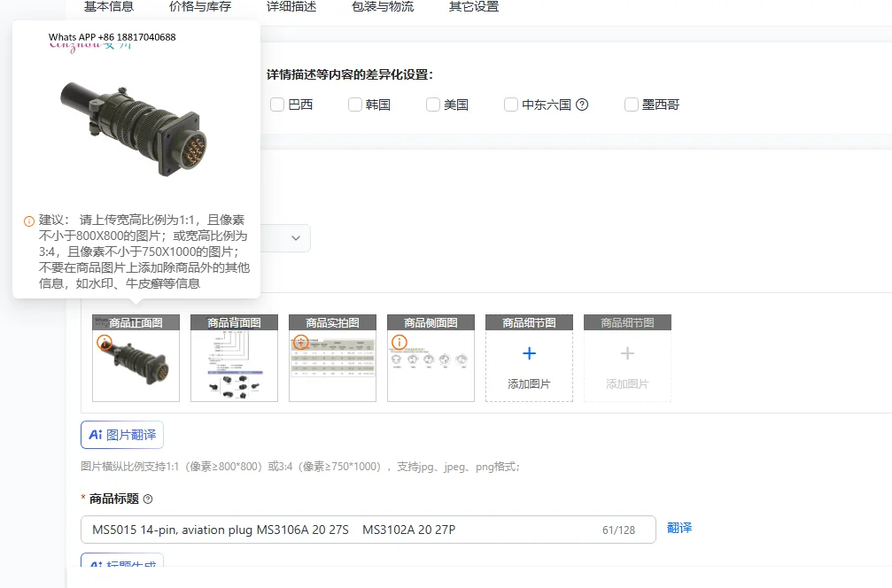Open the 包装与物流 tab
This screenshot has height=588, width=892.
pyautogui.click(x=383, y=7)
